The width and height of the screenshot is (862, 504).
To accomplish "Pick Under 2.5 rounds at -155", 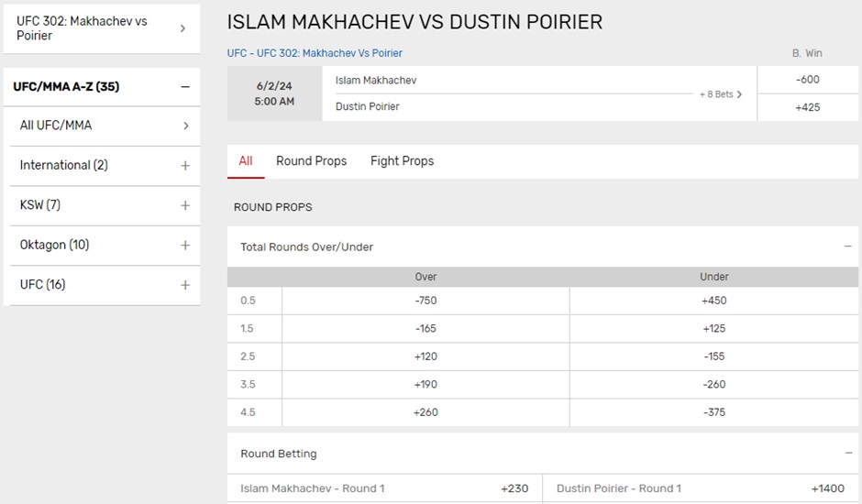I will (713, 356).
